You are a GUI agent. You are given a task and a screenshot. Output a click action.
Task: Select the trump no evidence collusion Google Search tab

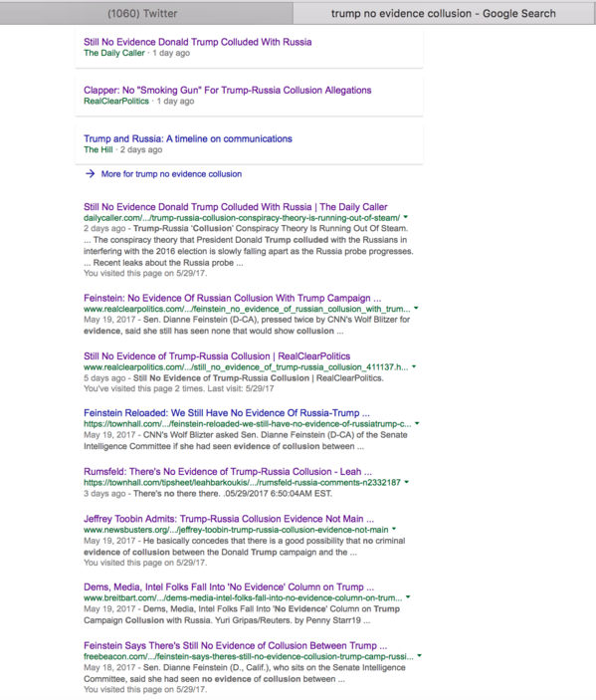click(444, 13)
